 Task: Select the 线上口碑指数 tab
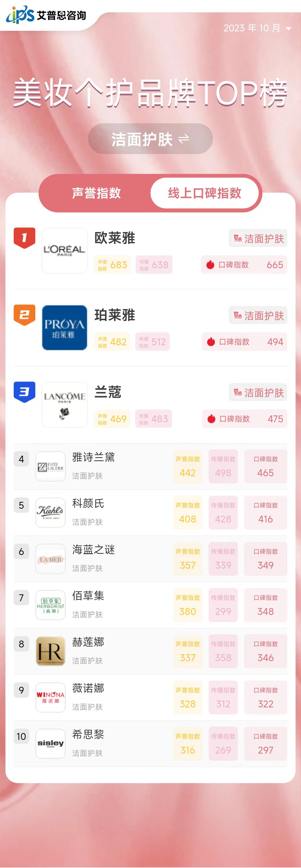point(204,193)
